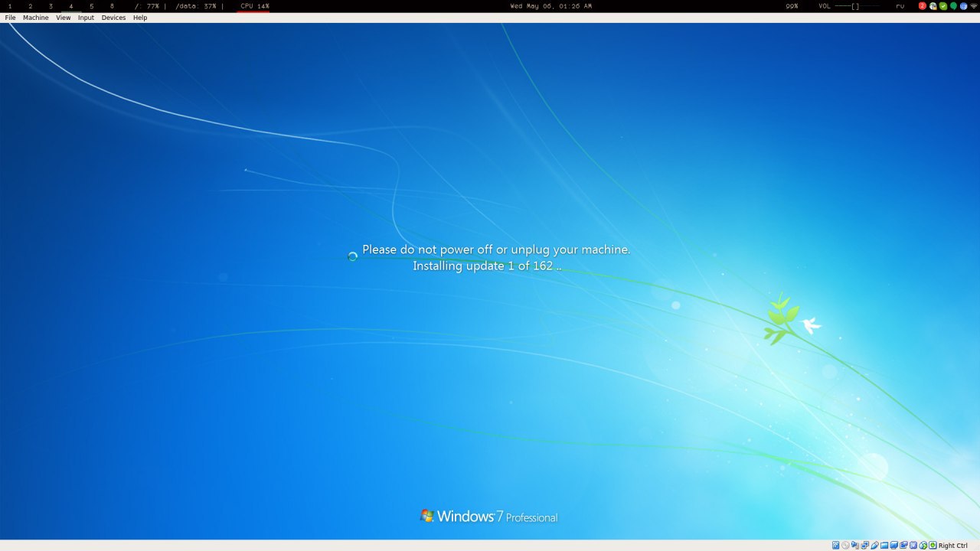The width and height of the screenshot is (980, 551).
Task: Click the USB devices status icon
Action: 874,545
